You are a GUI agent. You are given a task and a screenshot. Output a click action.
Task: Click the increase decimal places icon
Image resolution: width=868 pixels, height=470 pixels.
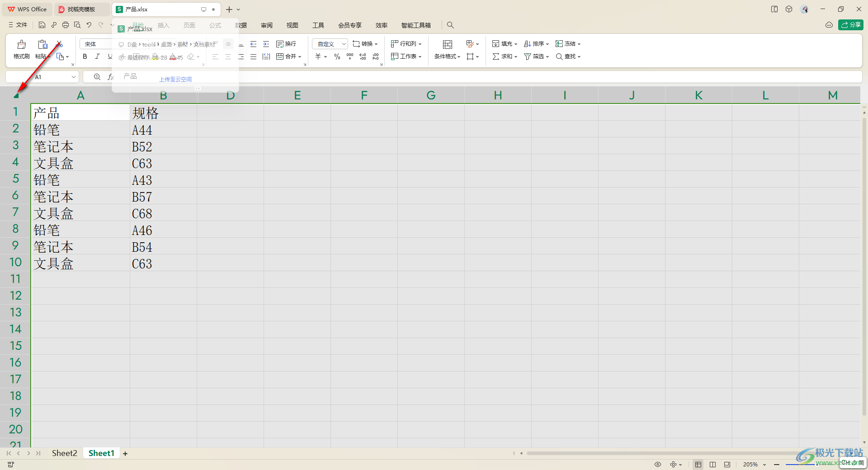point(363,56)
